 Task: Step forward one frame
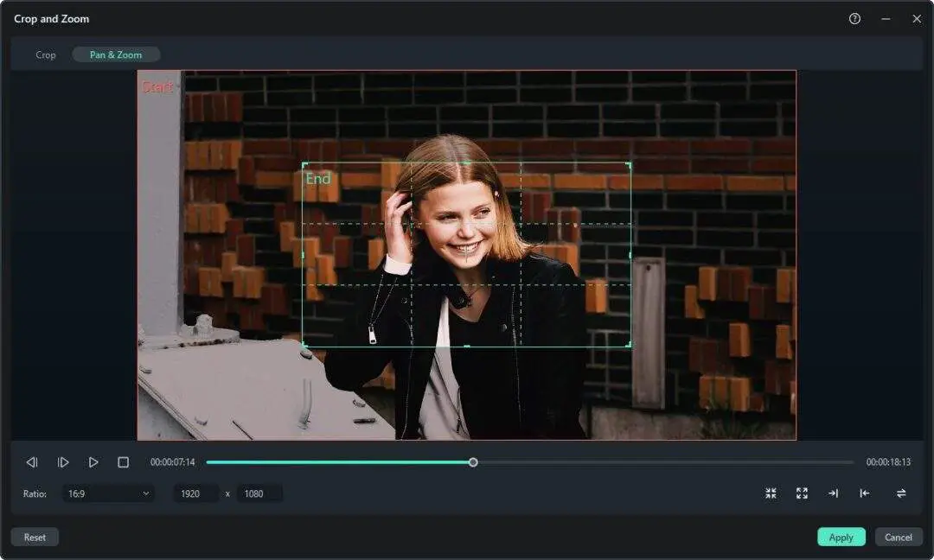(62, 461)
